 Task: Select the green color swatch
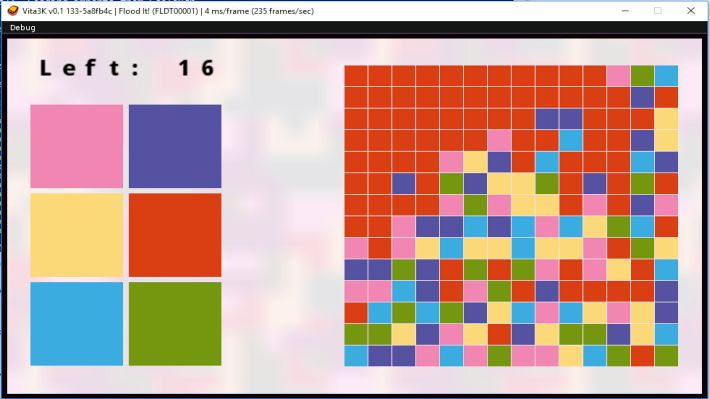(175, 324)
